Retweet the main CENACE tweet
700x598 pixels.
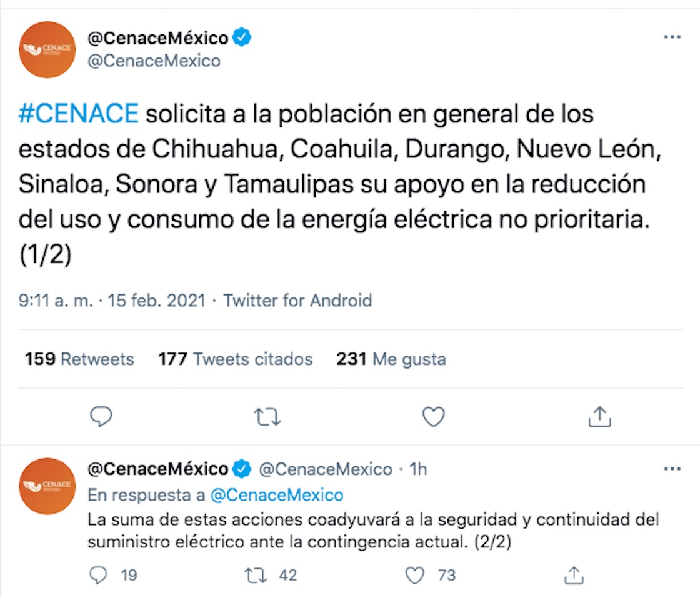(268, 417)
